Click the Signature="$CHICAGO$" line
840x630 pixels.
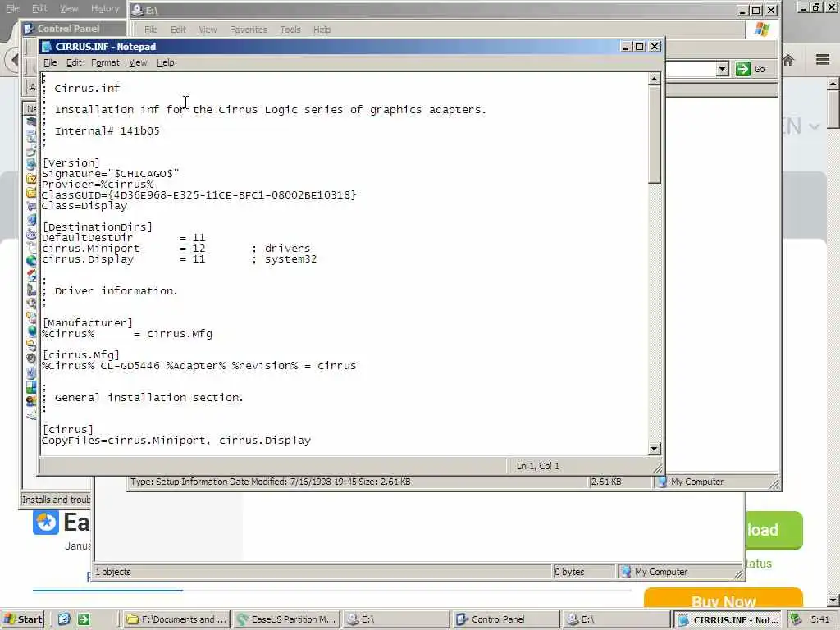click(111, 174)
